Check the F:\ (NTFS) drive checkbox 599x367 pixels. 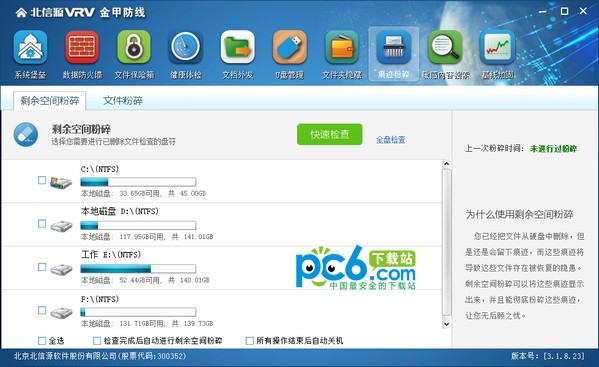pos(42,310)
